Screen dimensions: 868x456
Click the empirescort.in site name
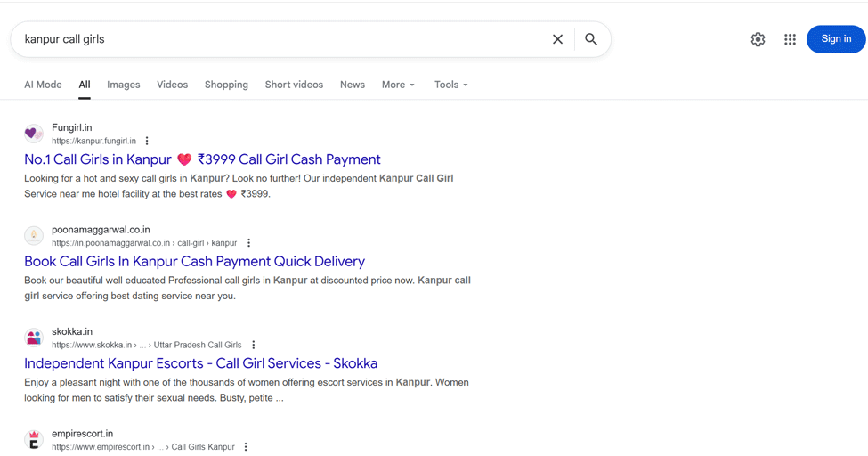(82, 433)
